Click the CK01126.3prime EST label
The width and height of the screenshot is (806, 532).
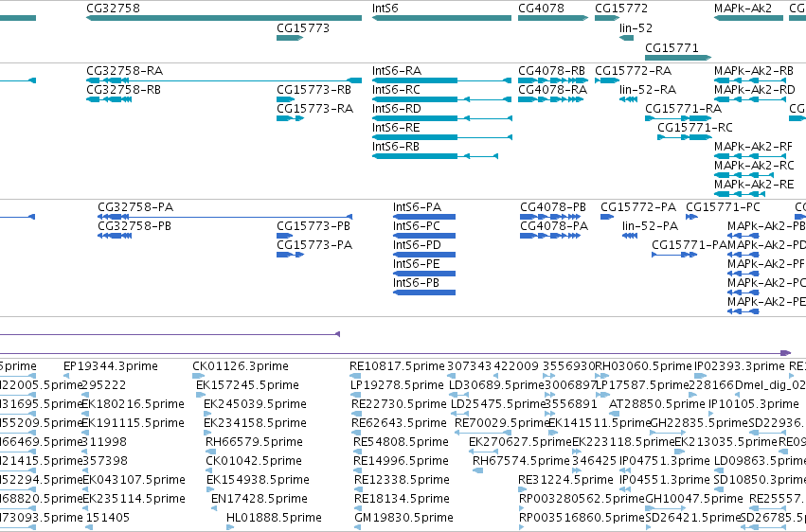pos(240,366)
